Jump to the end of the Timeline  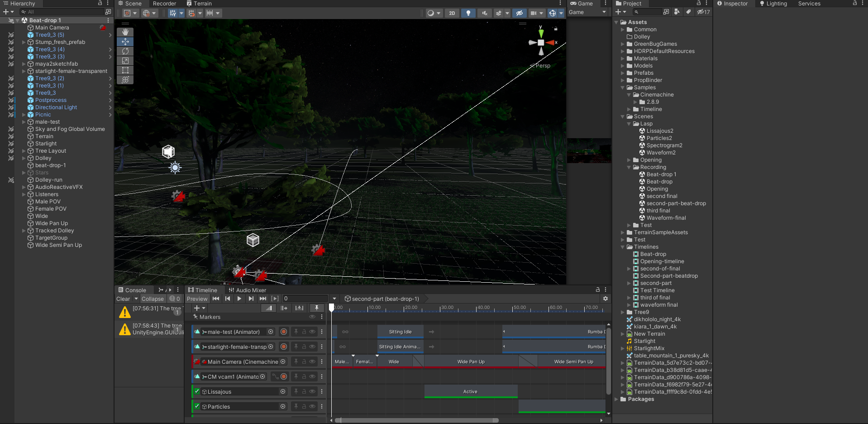[263, 299]
